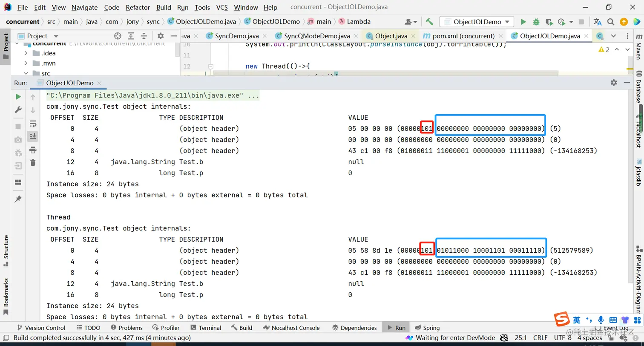Toggle Sogou Chinese/English mode 英
The width and height of the screenshot is (644, 346).
coord(577,320)
